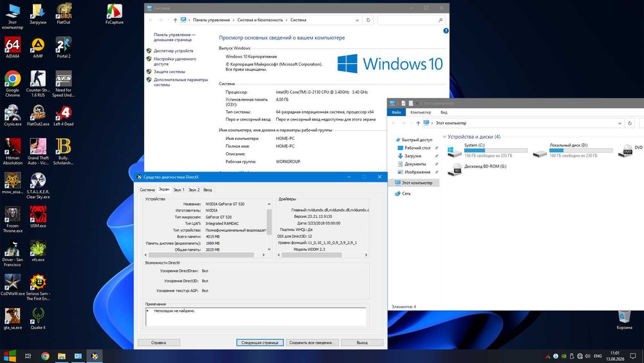Open the Загрузки folder on the desktop
Screen dimensions: 644x363
[x=38, y=14]
